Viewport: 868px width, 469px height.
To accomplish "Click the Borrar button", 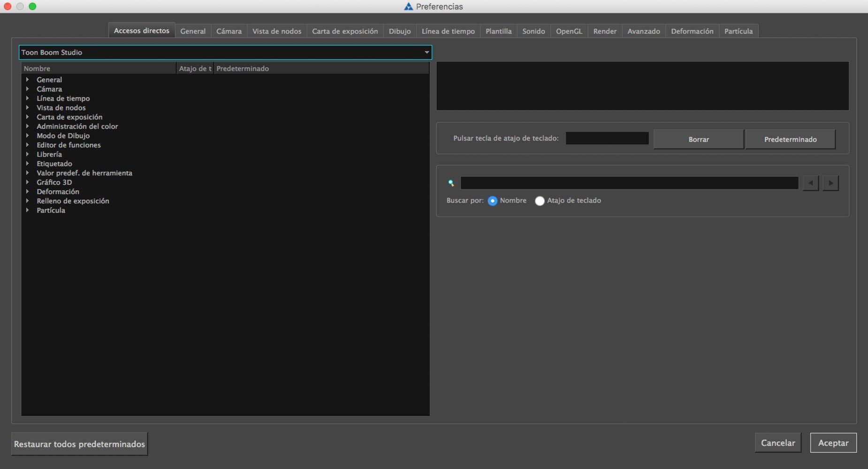I will (699, 139).
